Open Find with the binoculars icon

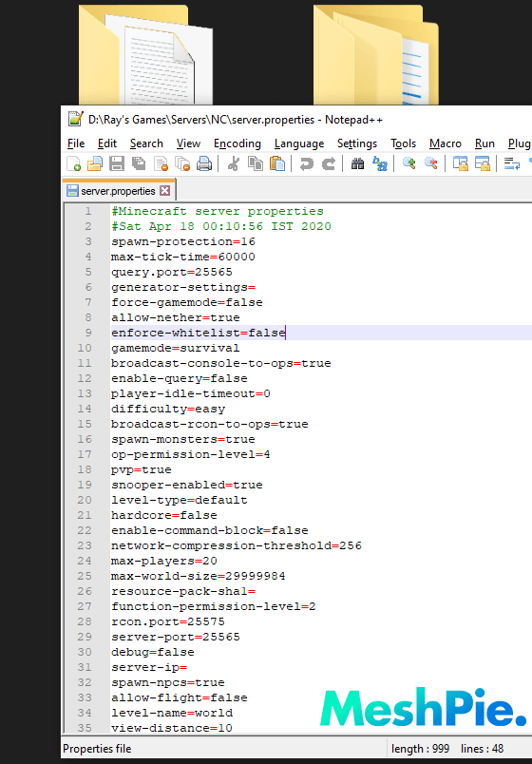357,163
